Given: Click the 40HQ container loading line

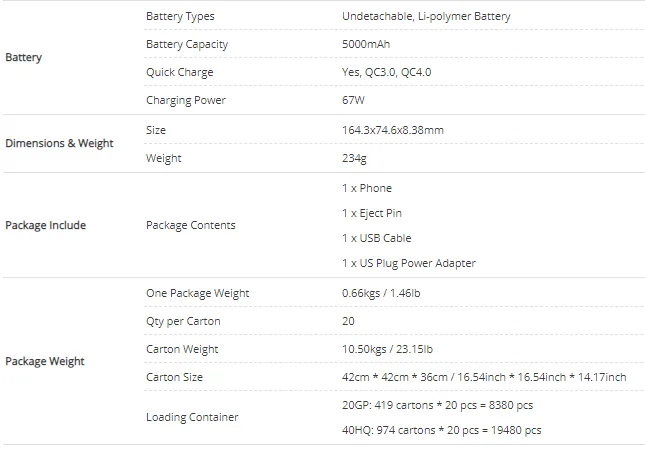Looking at the screenshot, I should pyautogui.click(x=441, y=431).
